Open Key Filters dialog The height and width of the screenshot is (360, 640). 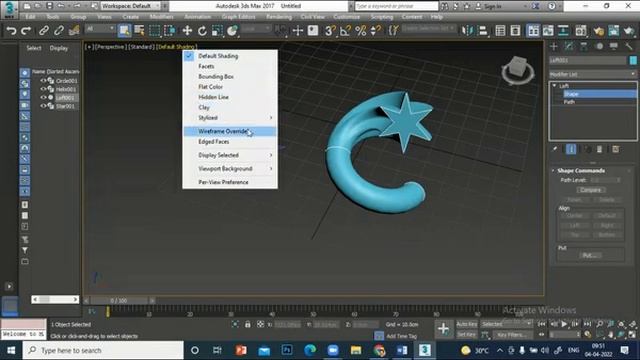tap(512, 335)
